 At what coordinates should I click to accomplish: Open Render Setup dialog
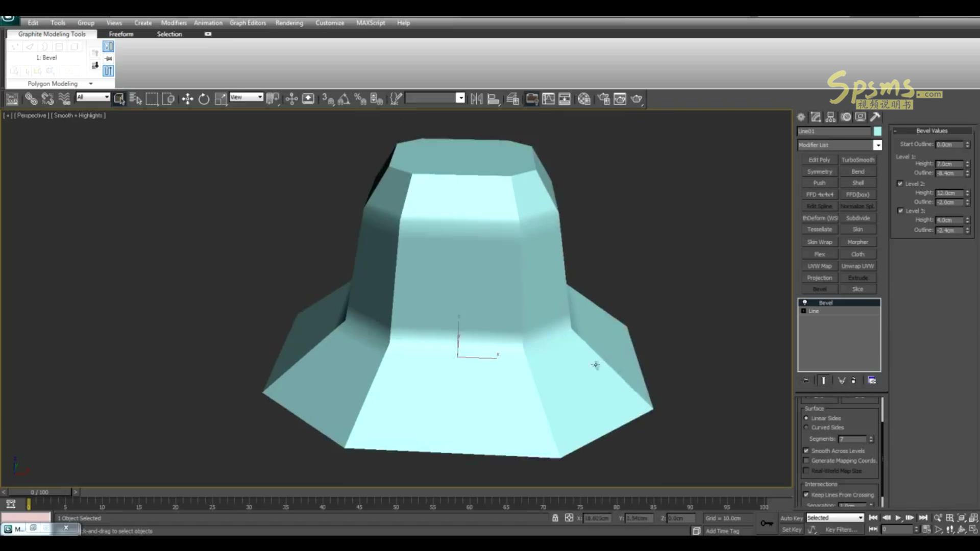pos(604,99)
